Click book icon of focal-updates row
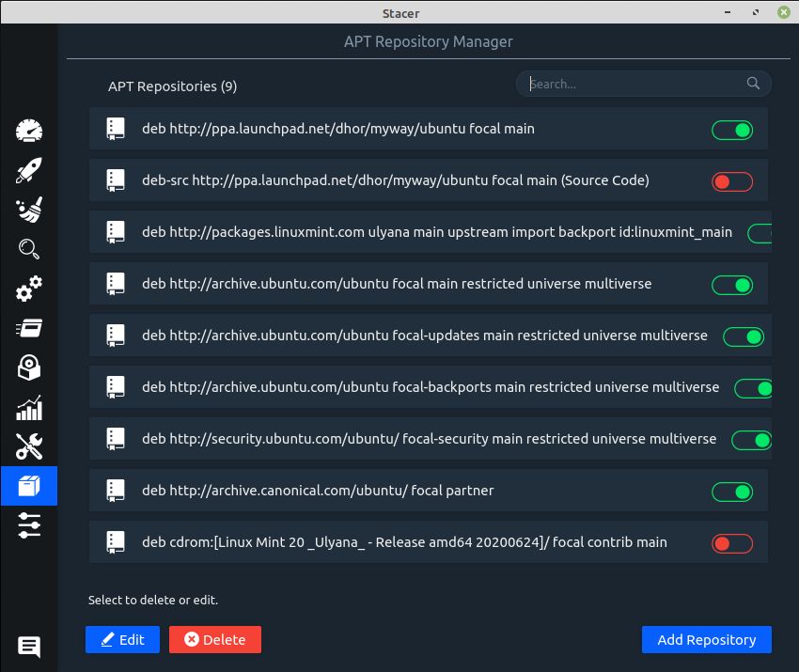 pyautogui.click(x=116, y=336)
